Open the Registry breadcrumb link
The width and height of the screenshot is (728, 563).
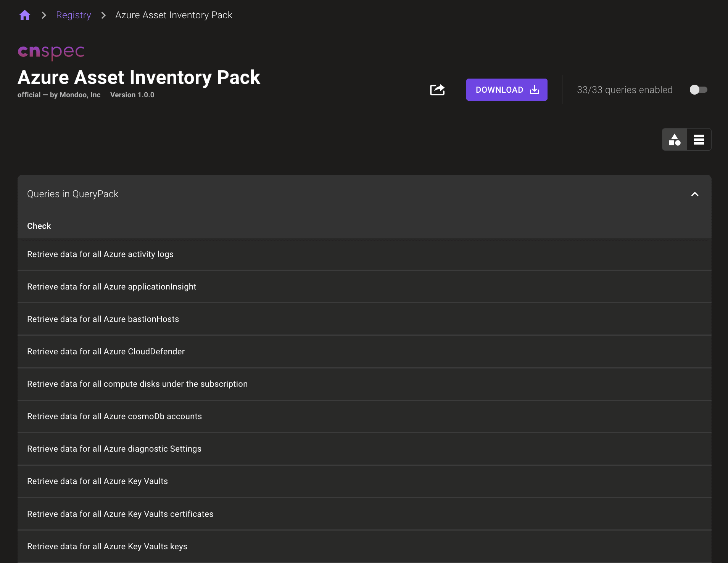coord(73,15)
